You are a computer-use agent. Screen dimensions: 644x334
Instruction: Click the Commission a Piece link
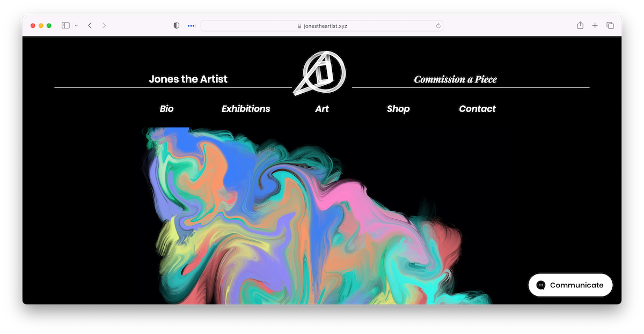(456, 79)
